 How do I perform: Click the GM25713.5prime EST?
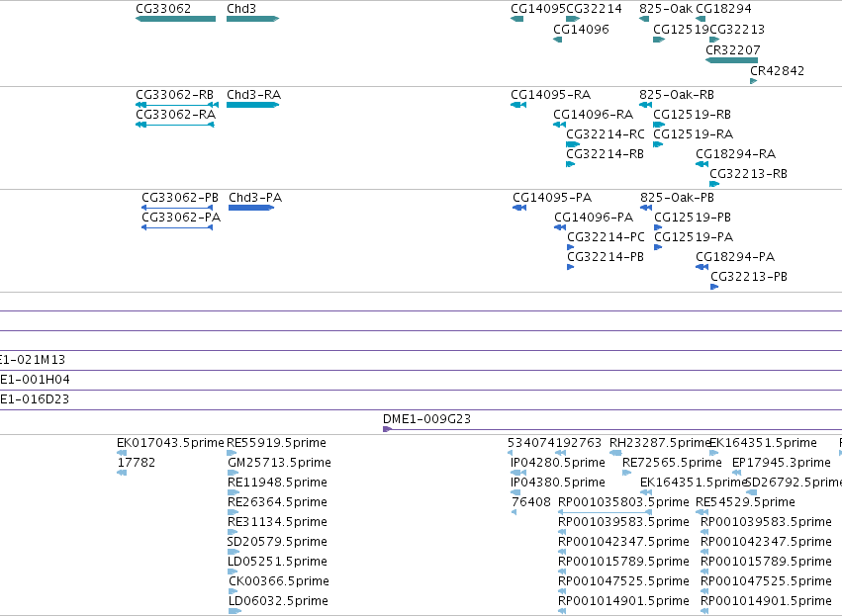pyautogui.click(x=234, y=473)
